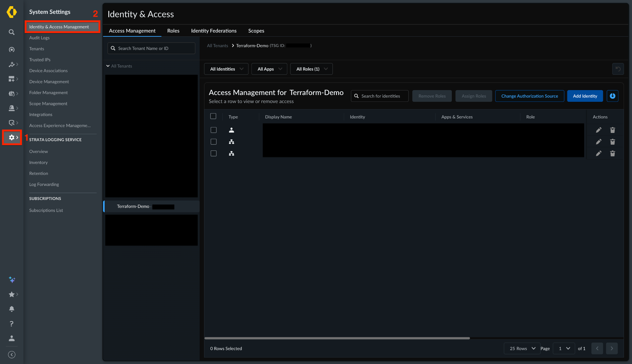The image size is (632, 364).
Task: Switch to the Access Management tab
Action: point(132,31)
